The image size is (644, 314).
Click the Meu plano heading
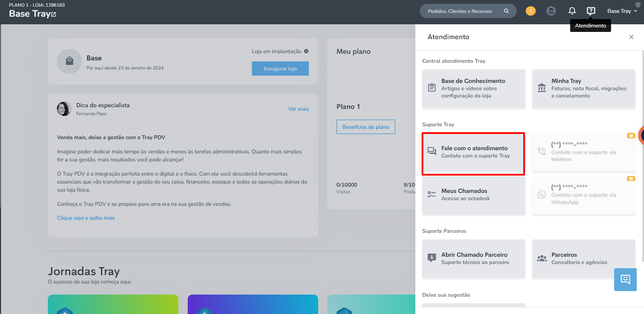[x=354, y=51]
